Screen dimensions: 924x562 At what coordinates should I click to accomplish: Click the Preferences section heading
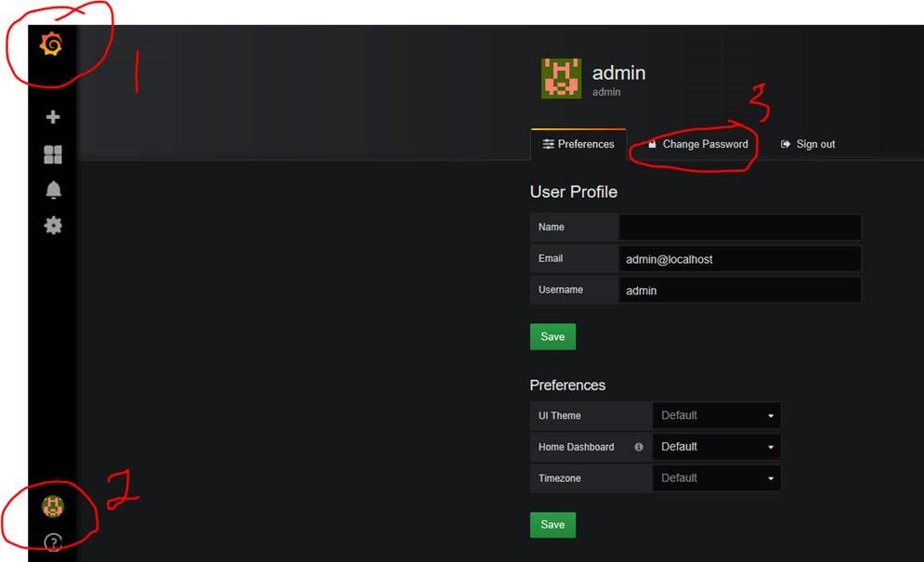[x=567, y=386]
